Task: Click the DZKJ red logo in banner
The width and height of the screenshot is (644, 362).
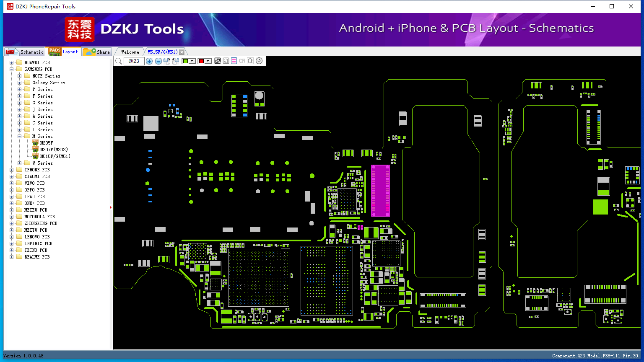Action: 80,29
